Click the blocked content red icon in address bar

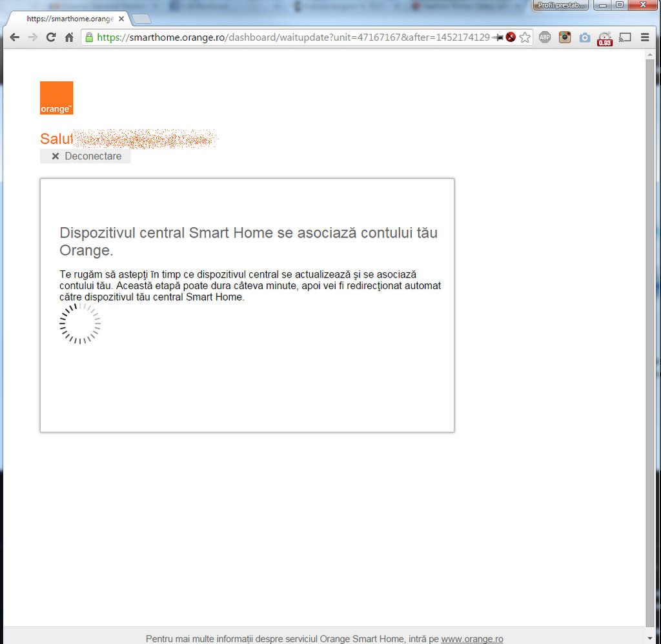pos(511,37)
